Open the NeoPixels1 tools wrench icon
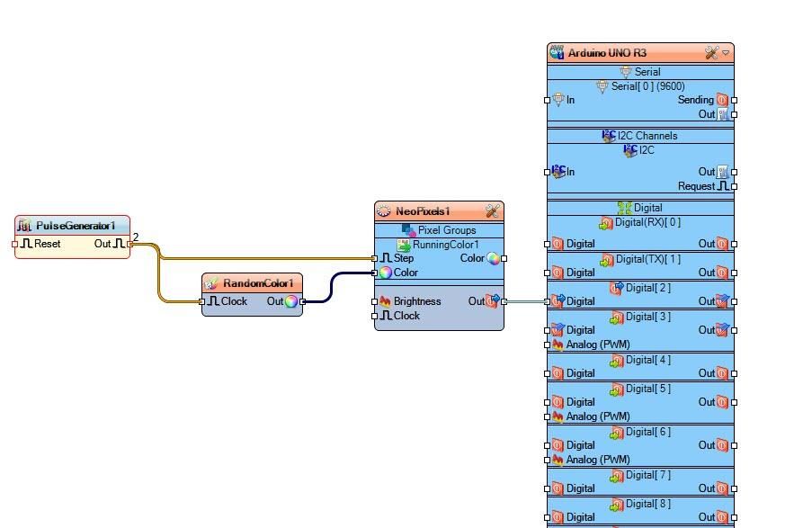Viewport: 812px width, 528px height. tap(493, 211)
